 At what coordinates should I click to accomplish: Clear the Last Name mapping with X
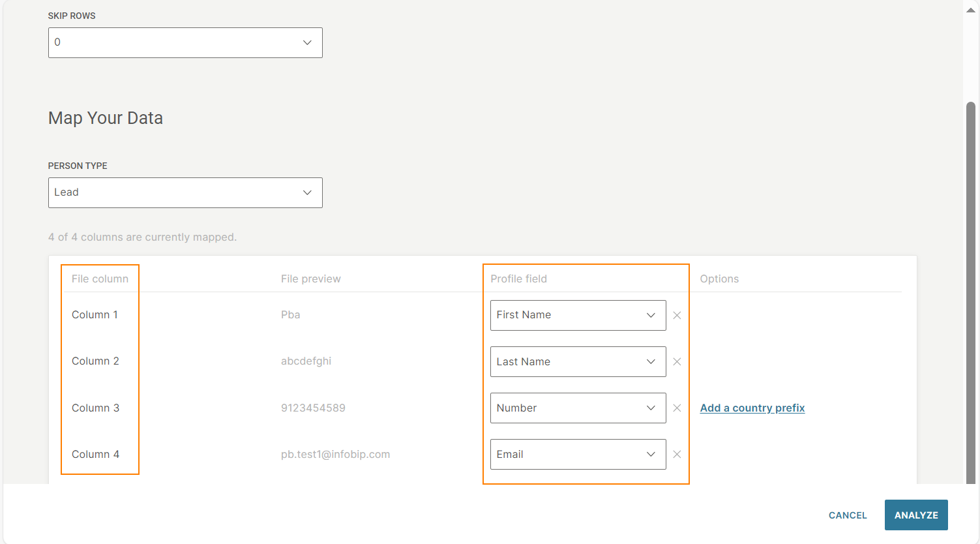click(677, 362)
